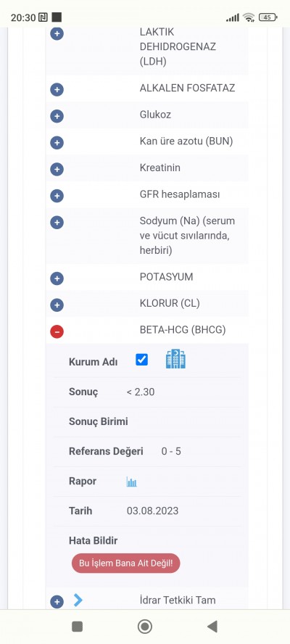Tap the blue chevron beside İdrar Tetkiki
The width and height of the screenshot is (290, 644).
point(78,600)
